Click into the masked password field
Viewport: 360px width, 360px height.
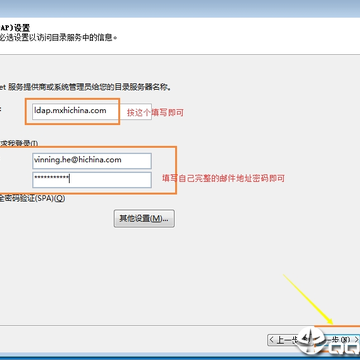pos(92,180)
